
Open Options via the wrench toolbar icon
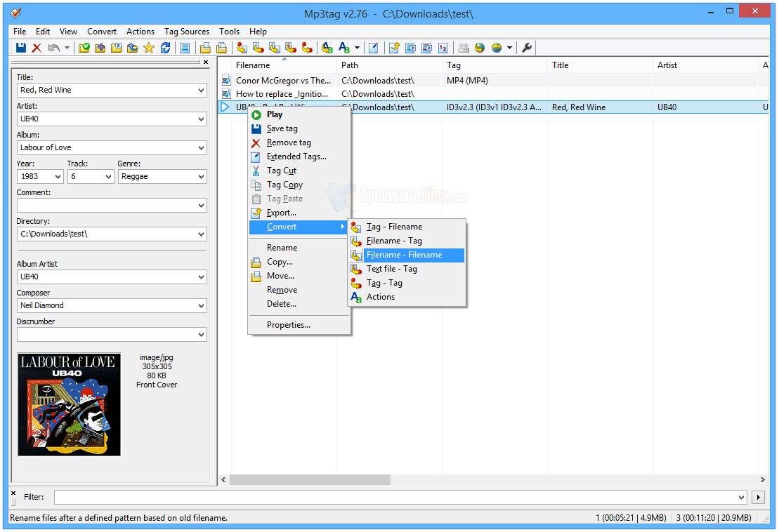[527, 47]
